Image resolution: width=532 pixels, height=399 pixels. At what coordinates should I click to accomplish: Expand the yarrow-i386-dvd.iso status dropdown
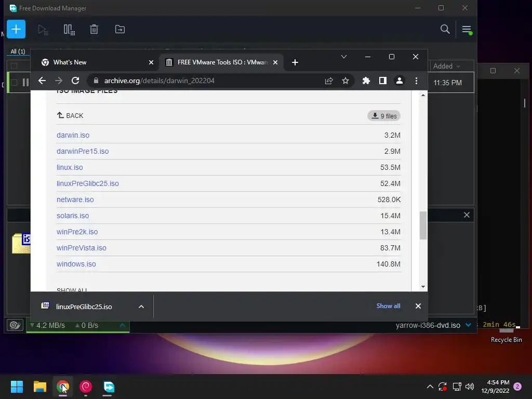pyautogui.click(x=468, y=325)
